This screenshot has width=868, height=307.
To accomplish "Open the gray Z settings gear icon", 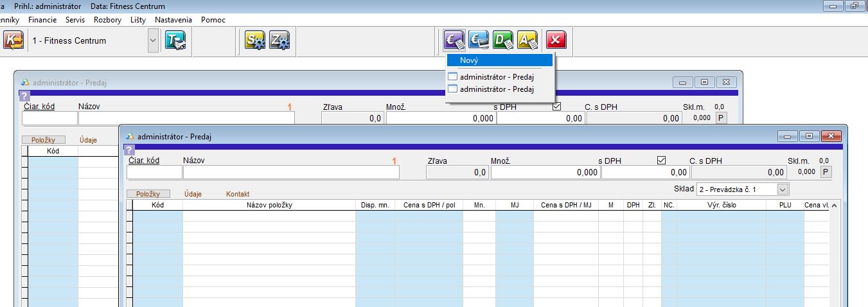I will tap(279, 41).
